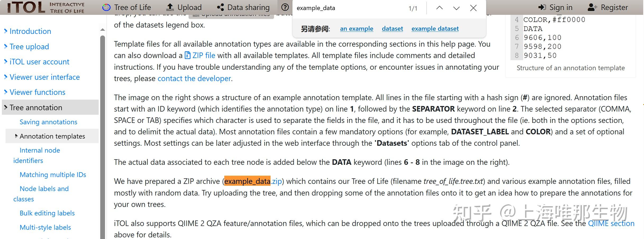Close the find-in-page bar
This screenshot has height=239, width=644.
[473, 8]
